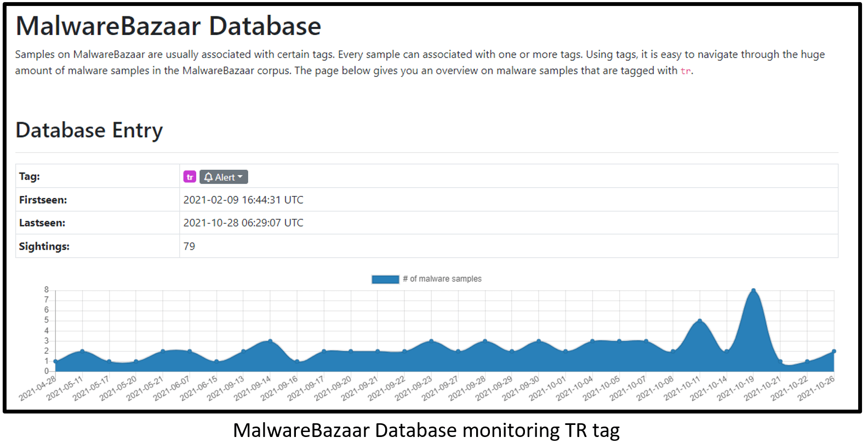Select the chart data point for 2021-09-23

click(x=431, y=341)
